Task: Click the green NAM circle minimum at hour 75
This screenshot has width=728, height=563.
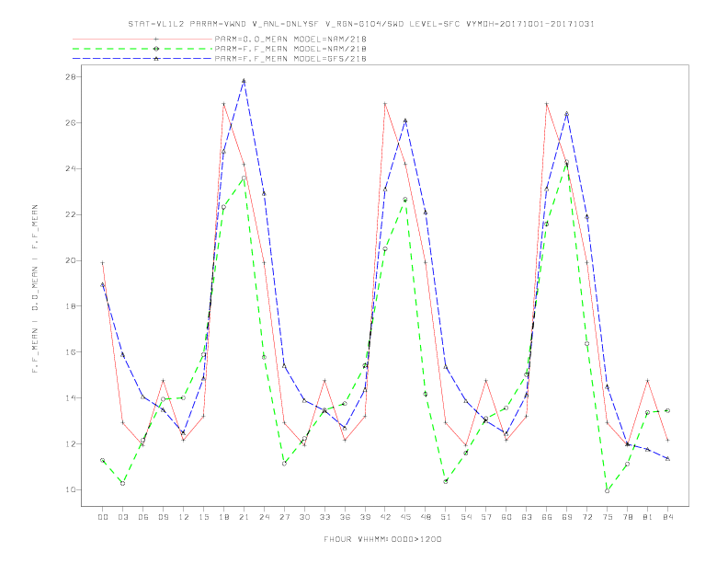Action: point(608,491)
